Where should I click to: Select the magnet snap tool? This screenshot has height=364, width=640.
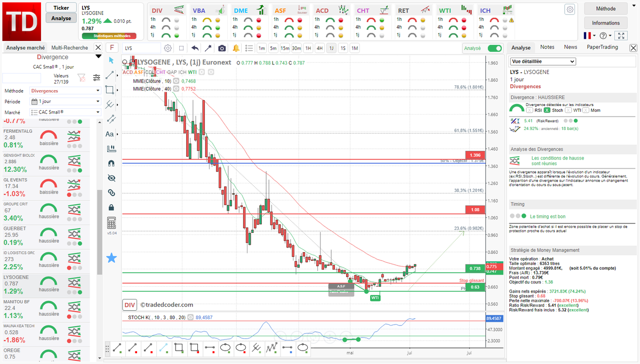(x=111, y=163)
